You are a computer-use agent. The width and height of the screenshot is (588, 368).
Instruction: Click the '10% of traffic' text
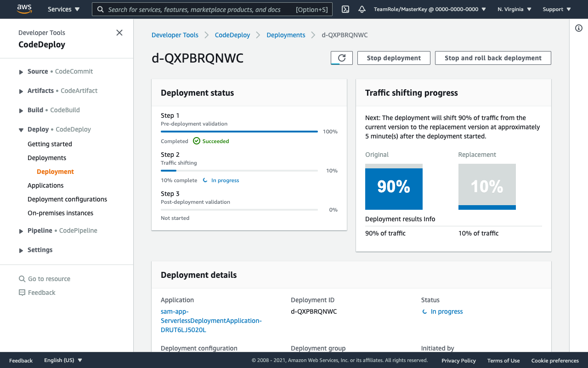tap(478, 233)
